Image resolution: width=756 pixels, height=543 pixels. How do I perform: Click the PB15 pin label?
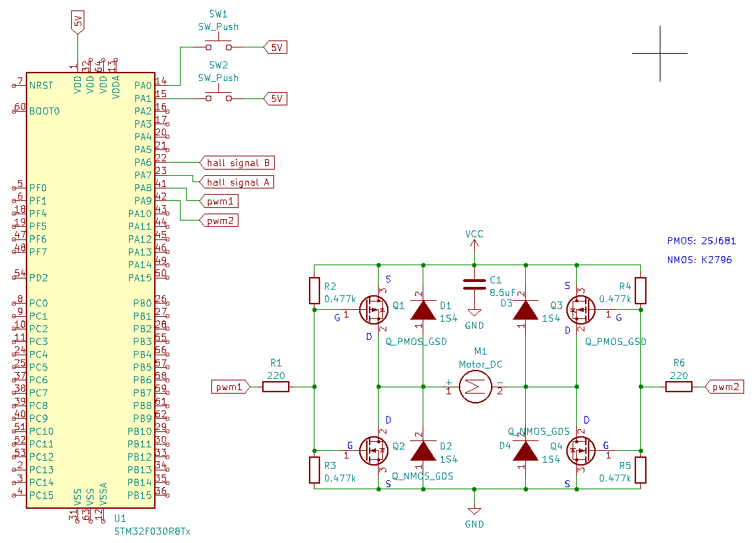(x=139, y=496)
